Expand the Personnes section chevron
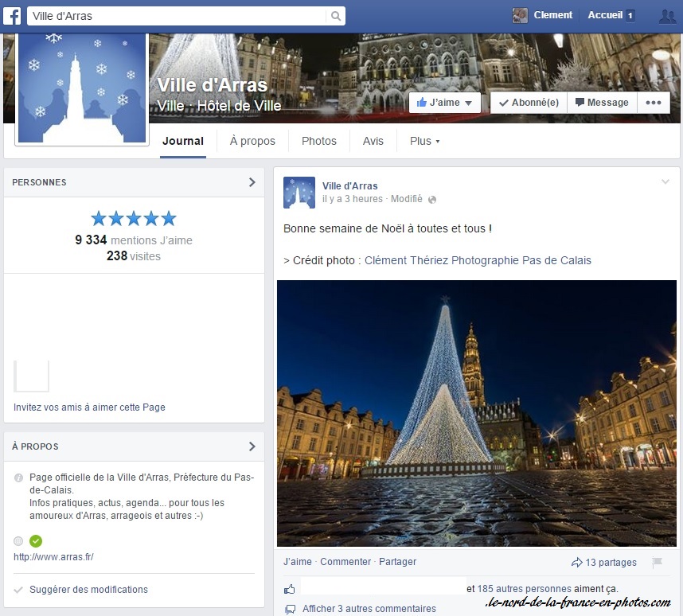683x616 pixels. pos(252,182)
